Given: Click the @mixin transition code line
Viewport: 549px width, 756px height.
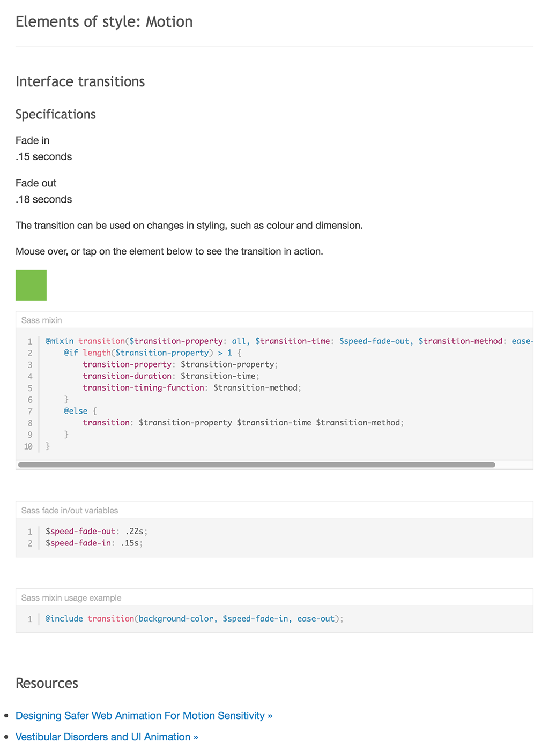Looking at the screenshot, I should [x=289, y=341].
